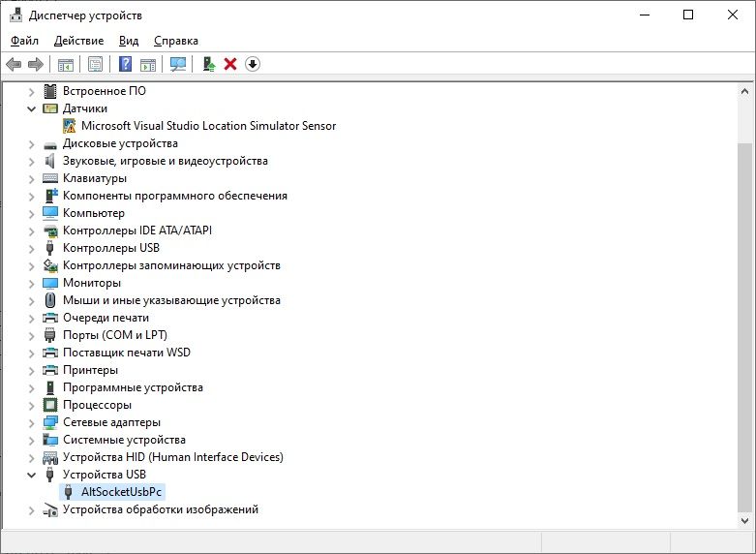Collapse the Устройства USB node
The image size is (756, 554).
tap(31, 475)
